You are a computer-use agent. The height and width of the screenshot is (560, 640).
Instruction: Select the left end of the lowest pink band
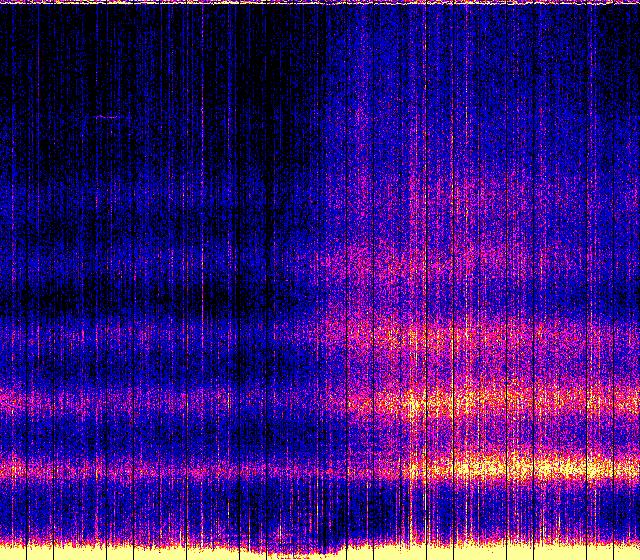(x=12, y=466)
